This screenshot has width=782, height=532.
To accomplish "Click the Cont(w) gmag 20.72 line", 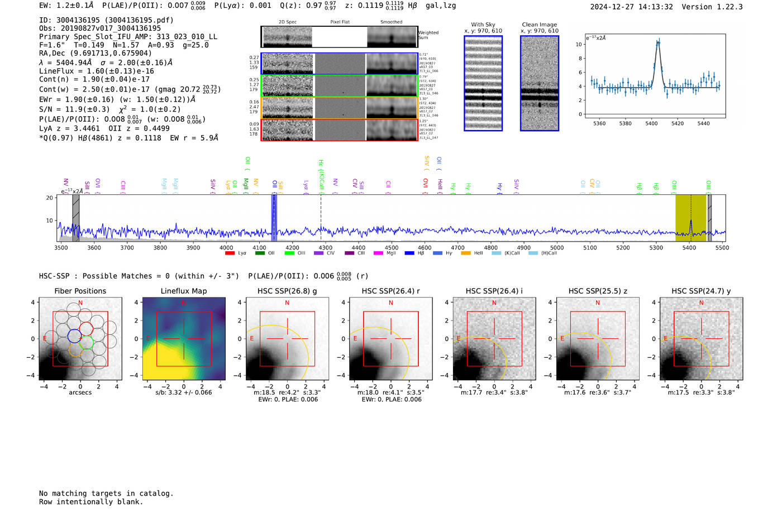I will (130, 89).
